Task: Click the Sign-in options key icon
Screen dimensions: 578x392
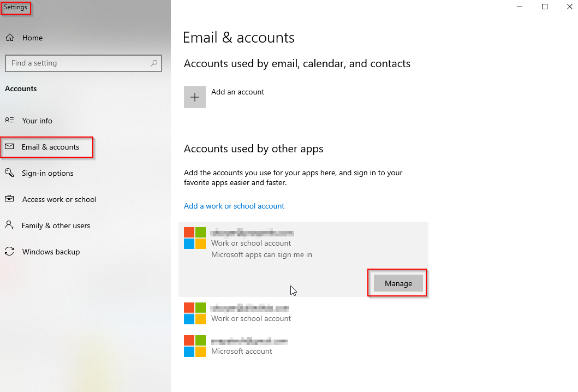Action: click(x=9, y=173)
